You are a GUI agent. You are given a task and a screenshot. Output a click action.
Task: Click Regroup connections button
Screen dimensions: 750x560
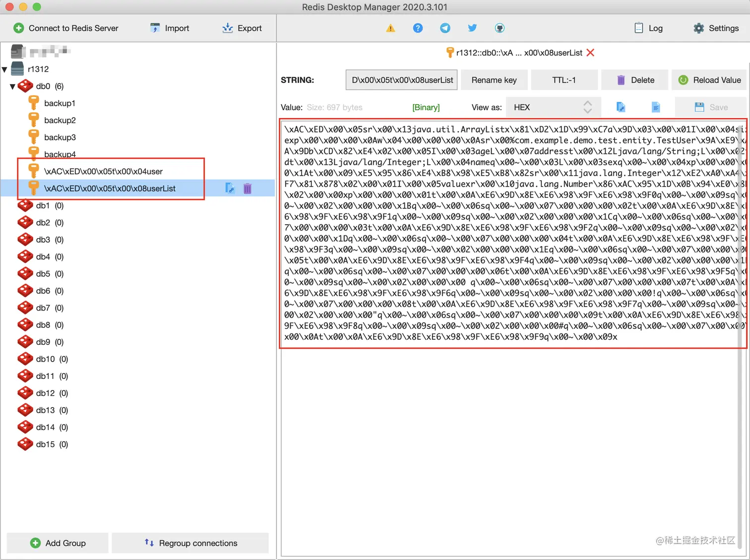tap(190, 543)
